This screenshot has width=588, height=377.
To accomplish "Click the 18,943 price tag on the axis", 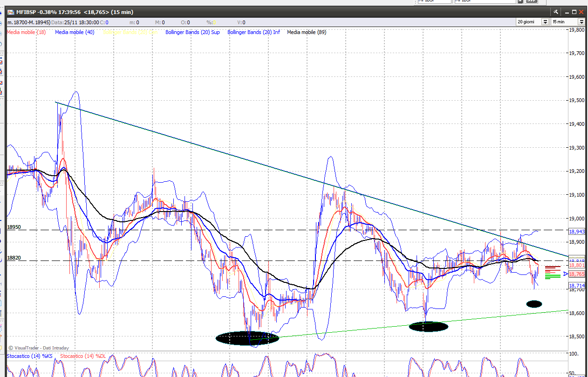I will click(576, 232).
